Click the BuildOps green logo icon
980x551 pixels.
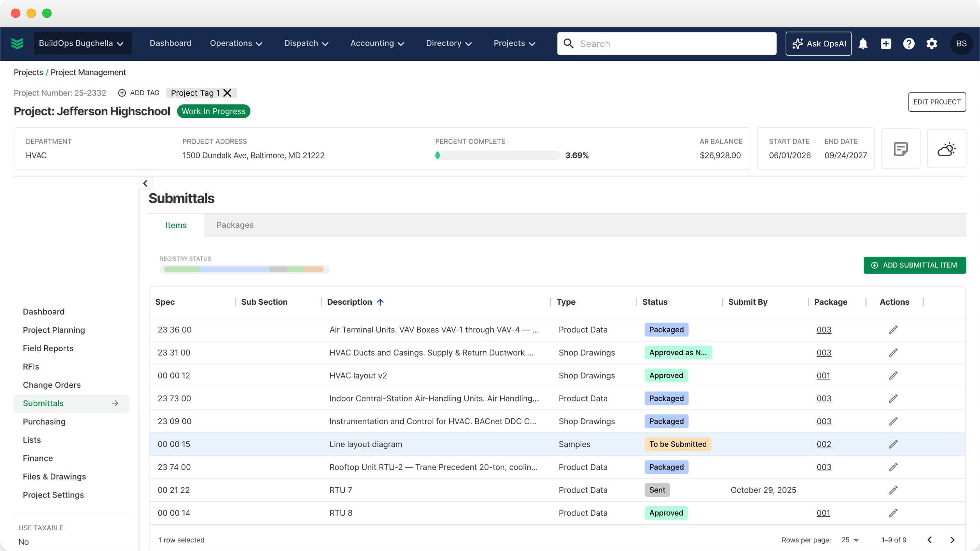[17, 43]
